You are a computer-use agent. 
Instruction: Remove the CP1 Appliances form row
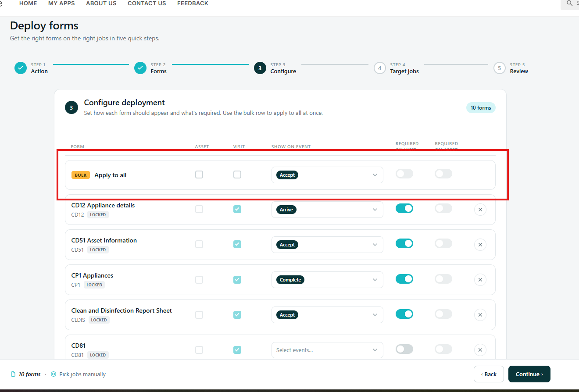tap(480, 280)
